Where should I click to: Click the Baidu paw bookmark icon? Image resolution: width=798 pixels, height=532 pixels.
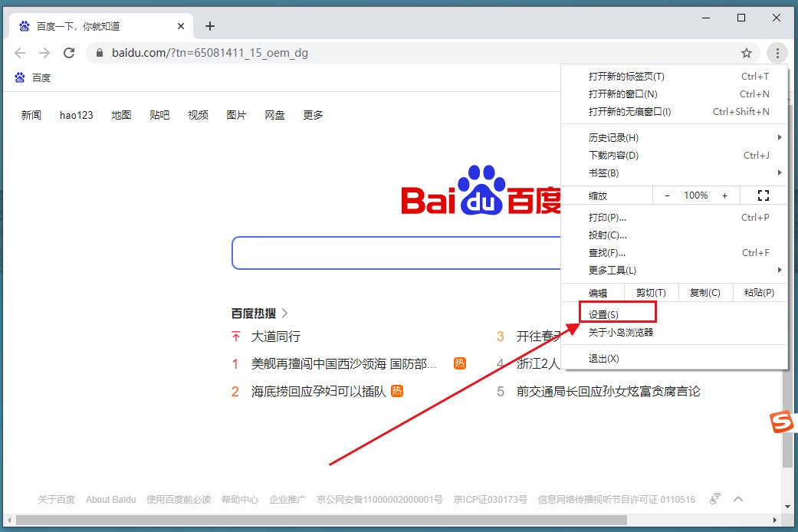pos(20,77)
